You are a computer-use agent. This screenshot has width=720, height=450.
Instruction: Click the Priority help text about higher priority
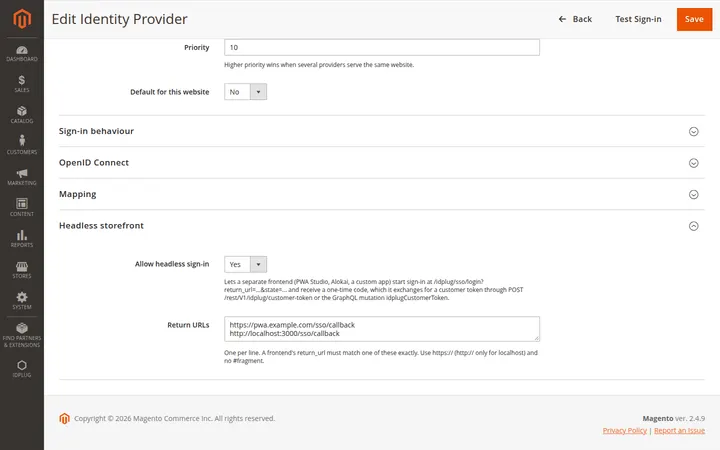[x=319, y=65]
